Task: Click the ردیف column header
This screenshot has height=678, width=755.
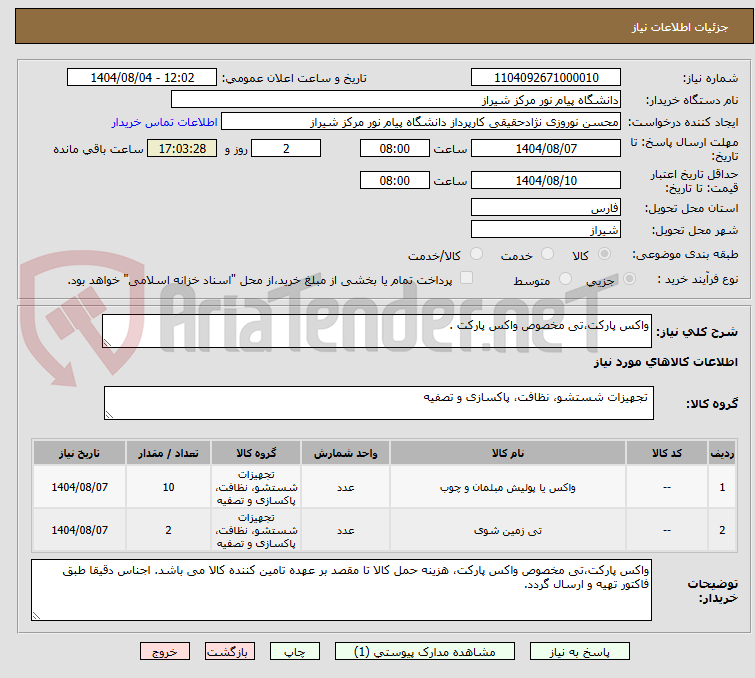Action: 722,453
